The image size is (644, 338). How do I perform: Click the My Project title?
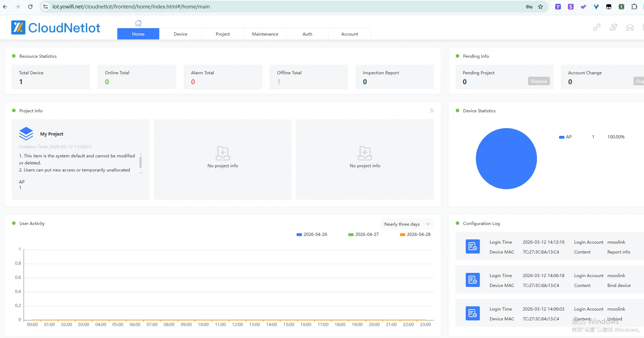pos(52,134)
